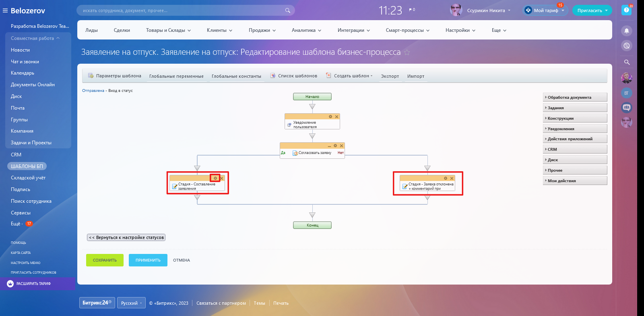Image resolution: width=644 pixels, height=316 pixels.
Task: Click the search input field at top
Action: pos(186,10)
